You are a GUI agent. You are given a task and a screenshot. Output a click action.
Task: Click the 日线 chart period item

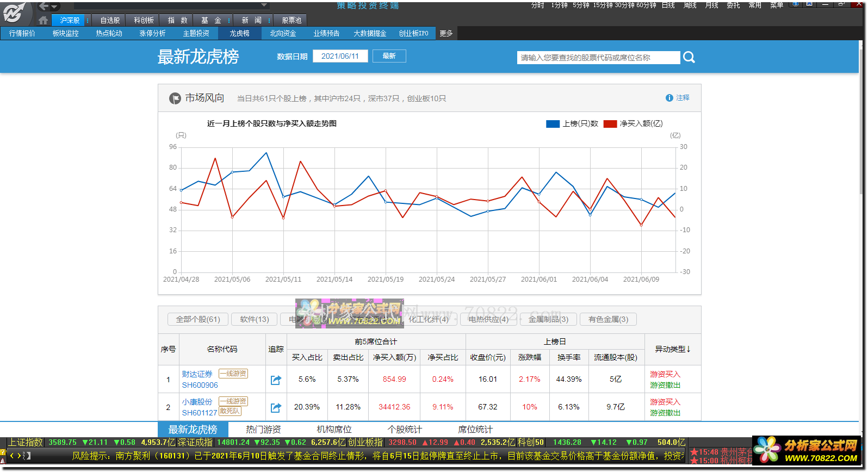(x=668, y=5)
